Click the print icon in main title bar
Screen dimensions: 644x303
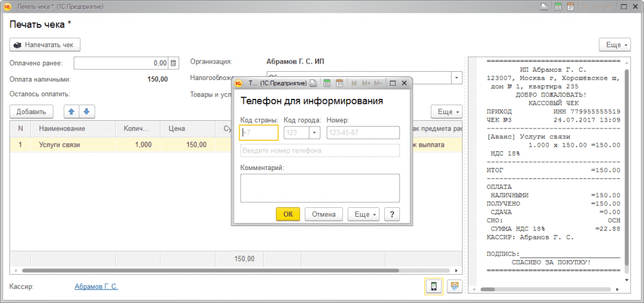pos(543,7)
